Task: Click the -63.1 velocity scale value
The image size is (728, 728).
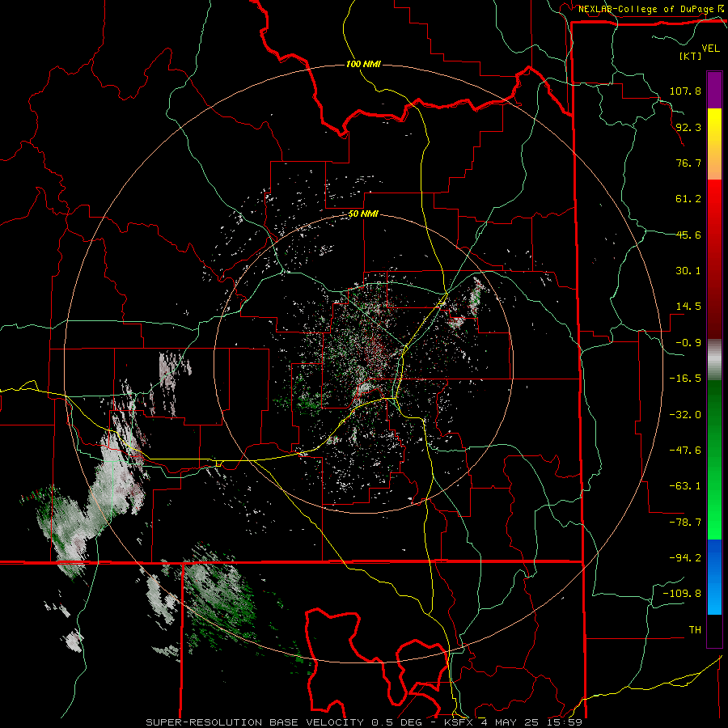Action: (685, 486)
